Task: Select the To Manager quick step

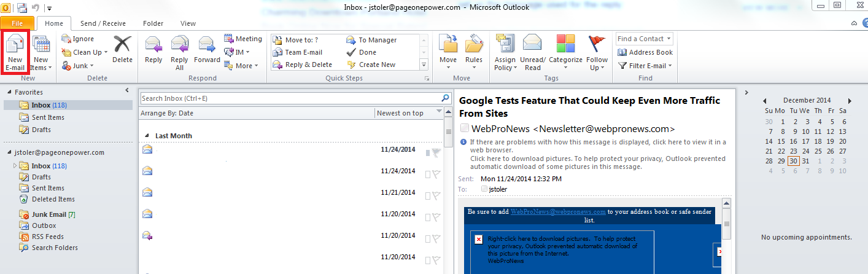Action: [x=371, y=40]
